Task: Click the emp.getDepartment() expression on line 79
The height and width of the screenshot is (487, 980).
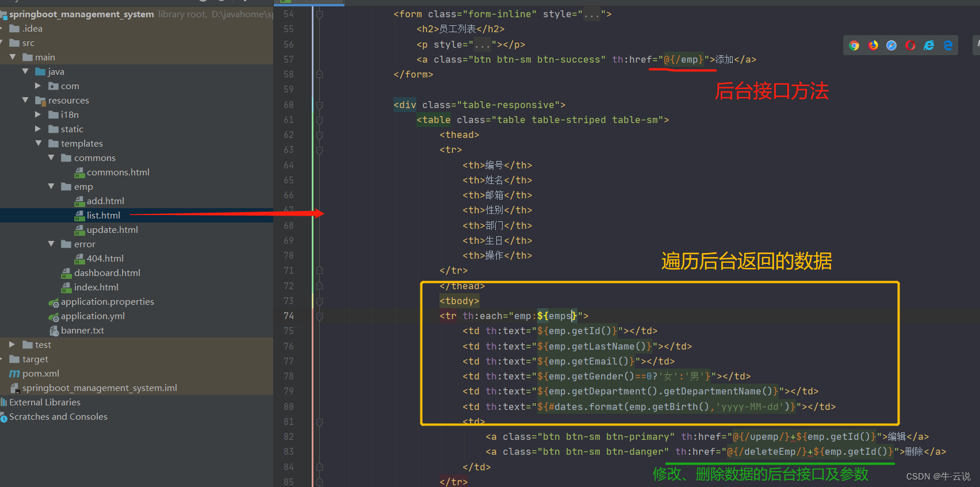Action: (603, 392)
